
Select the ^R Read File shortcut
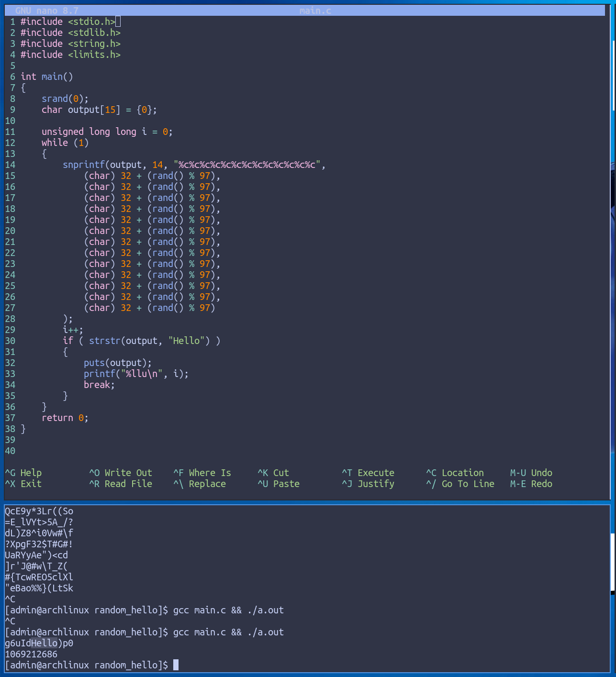(x=121, y=484)
